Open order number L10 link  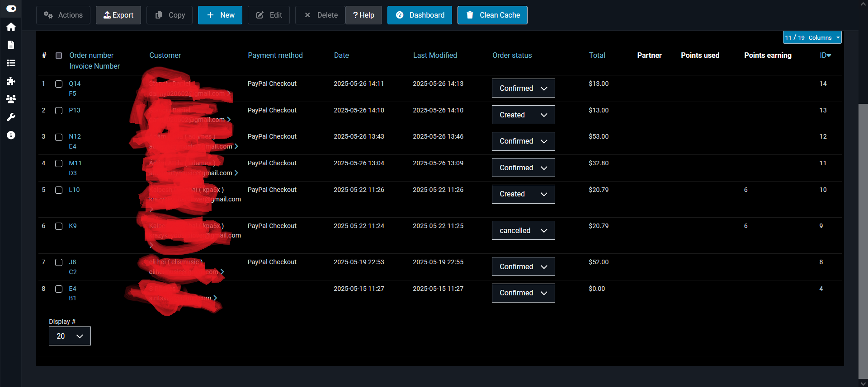tap(74, 190)
